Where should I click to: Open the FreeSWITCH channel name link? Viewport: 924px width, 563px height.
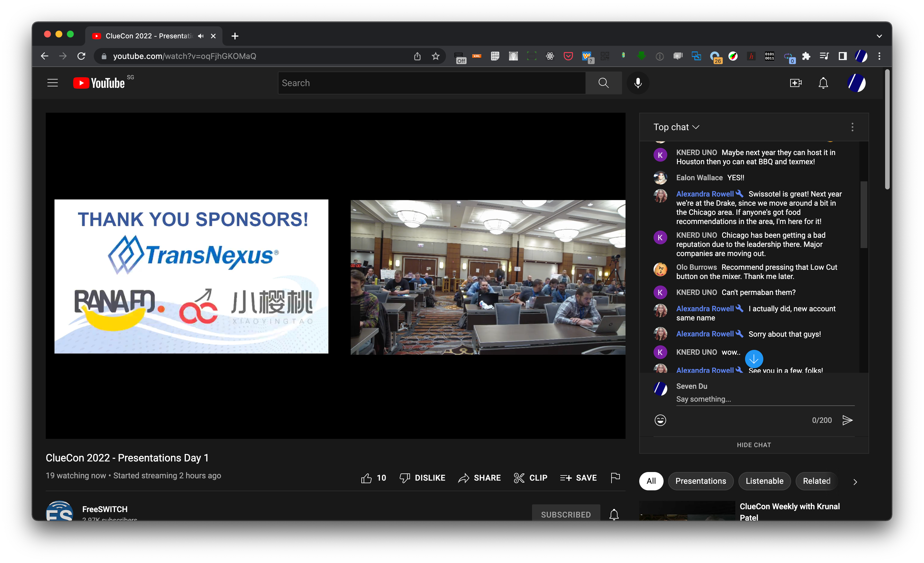[105, 509]
